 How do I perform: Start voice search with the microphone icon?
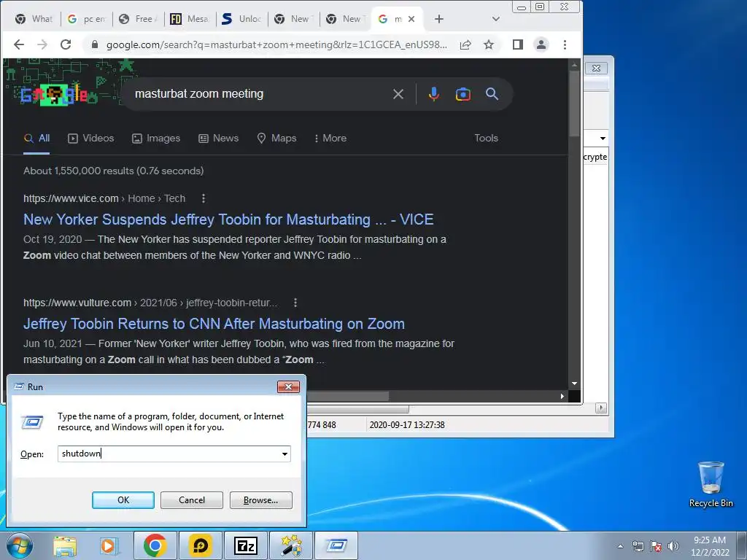point(433,94)
